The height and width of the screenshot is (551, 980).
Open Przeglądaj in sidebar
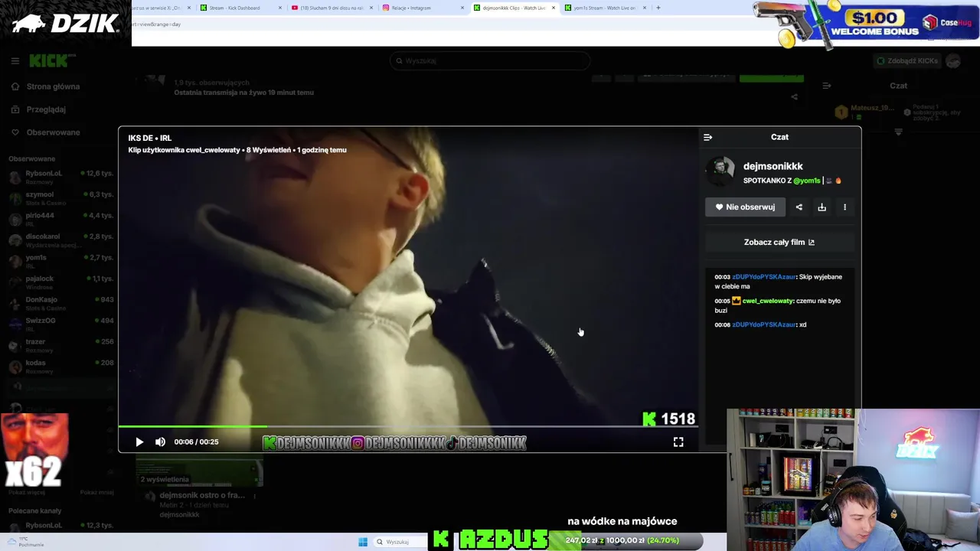(x=46, y=109)
